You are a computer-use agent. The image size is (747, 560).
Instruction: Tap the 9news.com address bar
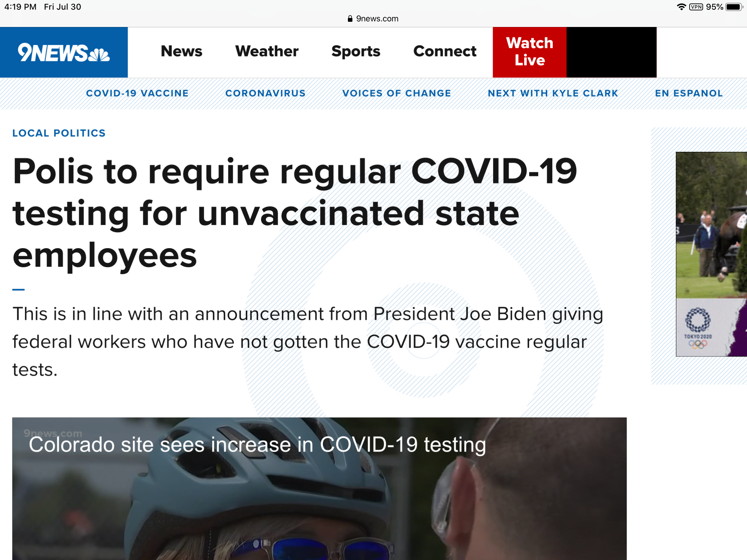[373, 19]
